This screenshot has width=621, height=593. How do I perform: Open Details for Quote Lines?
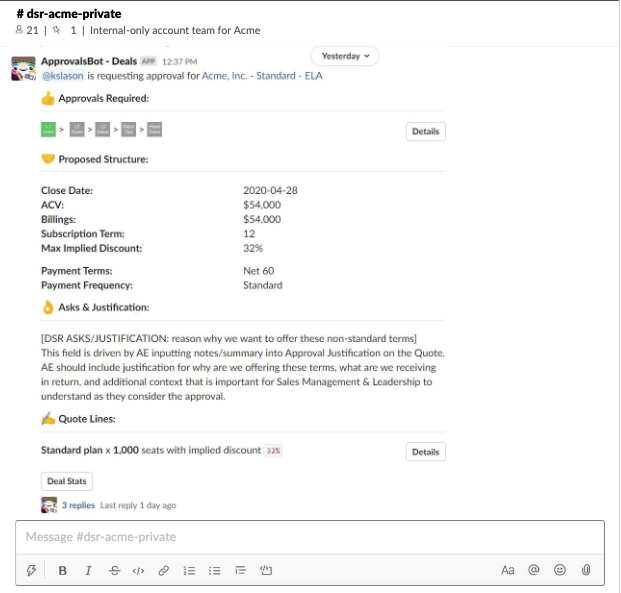pyautogui.click(x=425, y=452)
